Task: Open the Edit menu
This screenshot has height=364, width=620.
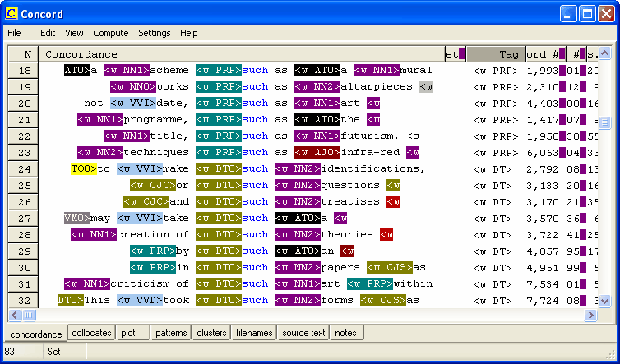Action: click(48, 33)
